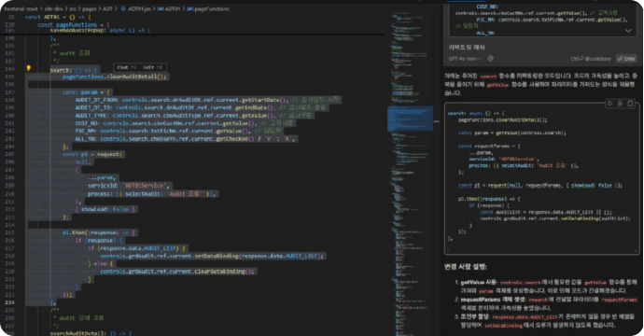Click the apply (play) icon on code block
Screen dimensions: 644x336
[609, 104]
